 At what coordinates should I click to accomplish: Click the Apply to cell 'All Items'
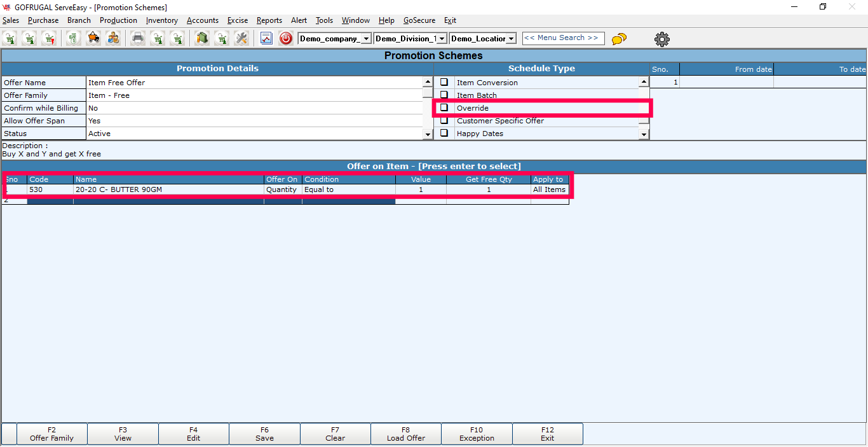[x=550, y=189]
